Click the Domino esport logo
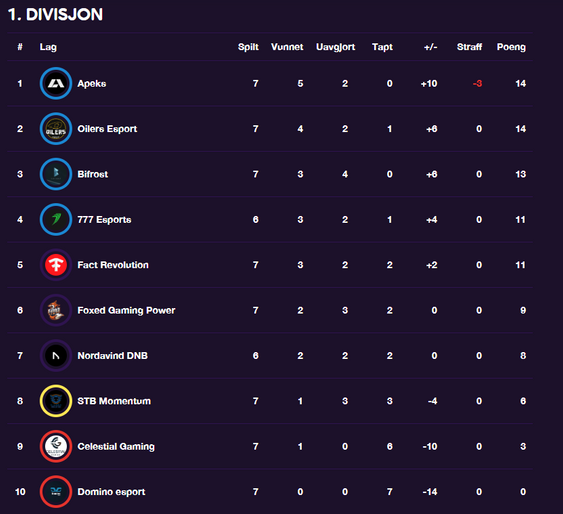Image resolution: width=563 pixels, height=514 pixels. tap(56, 492)
